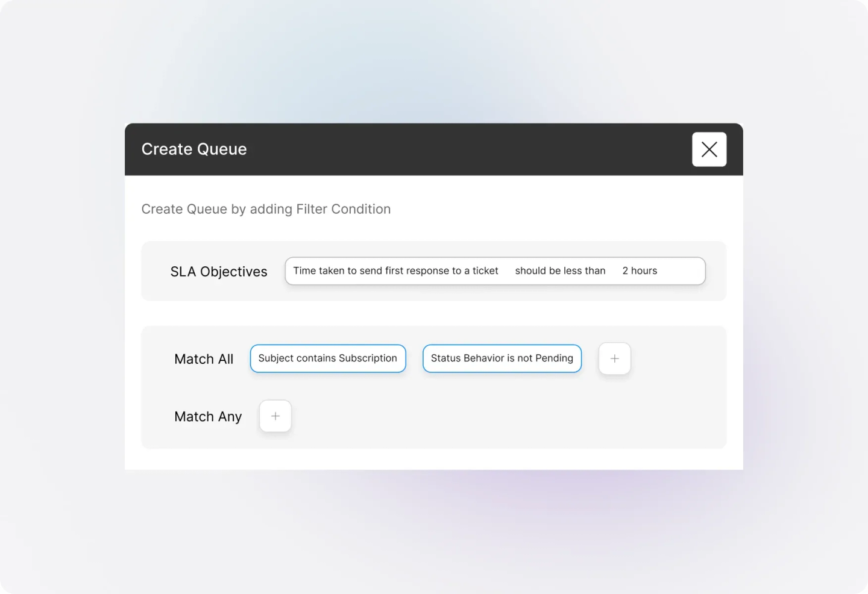Add a Match Any condition with plus
The width and height of the screenshot is (868, 594).
click(x=275, y=416)
